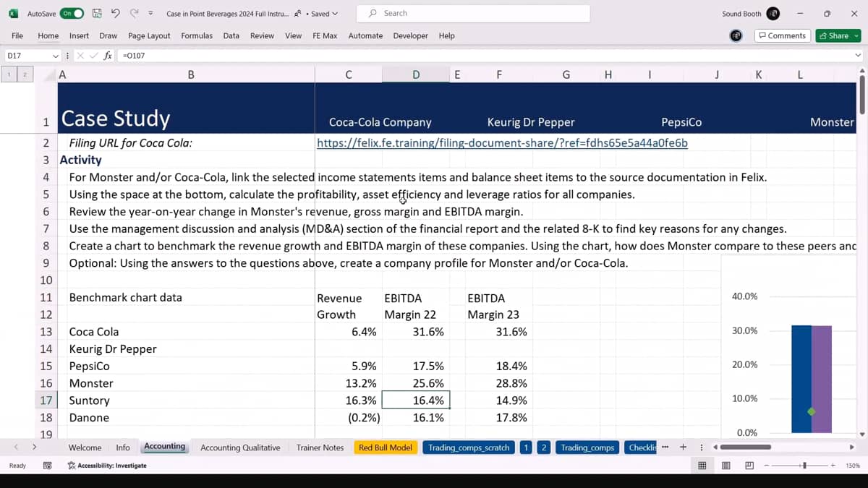Viewport: 868px width, 488px height.
Task: Open the Developer ribbon tab
Action: point(411,35)
